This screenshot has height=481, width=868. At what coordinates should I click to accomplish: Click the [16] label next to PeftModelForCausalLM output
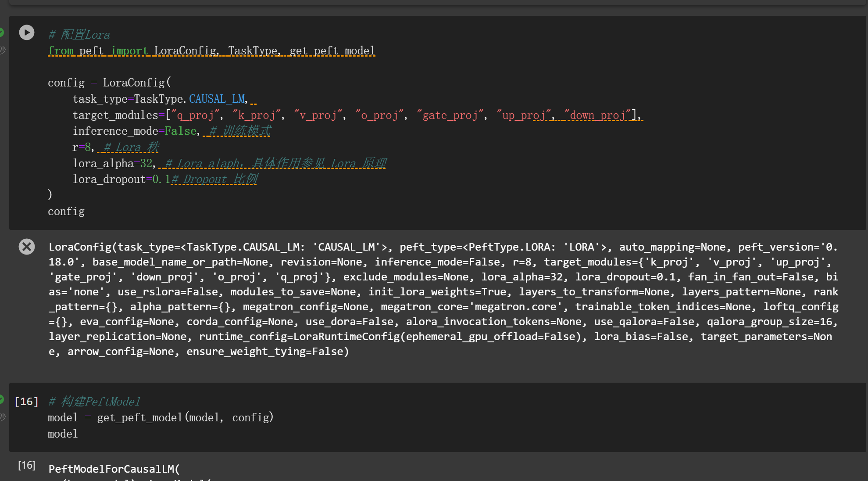[x=26, y=465]
